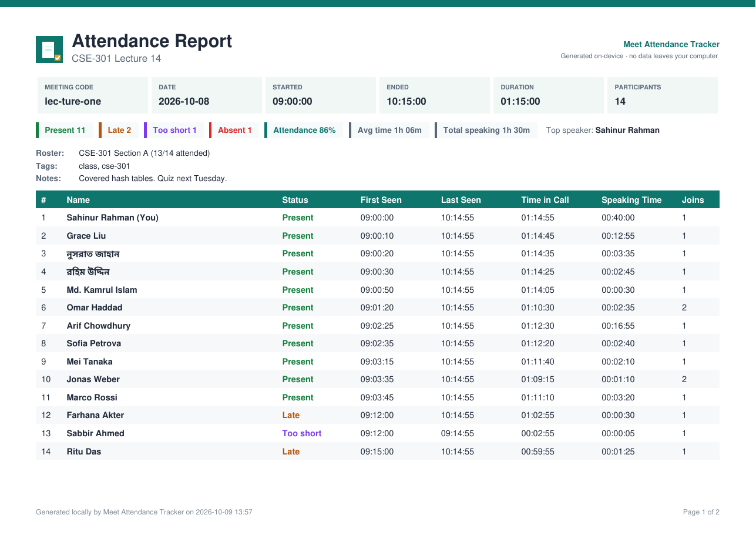The height and width of the screenshot is (535, 756).
Task: Click the Late status for Ritu Das
Action: pos(291,452)
